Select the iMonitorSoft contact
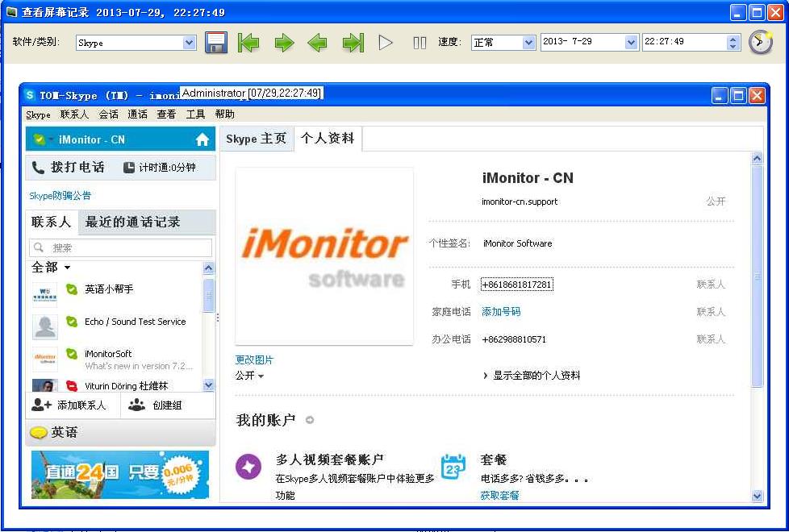 point(115,359)
